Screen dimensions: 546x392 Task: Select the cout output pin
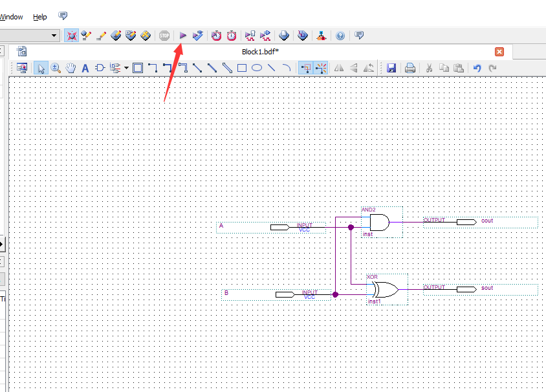click(x=481, y=222)
